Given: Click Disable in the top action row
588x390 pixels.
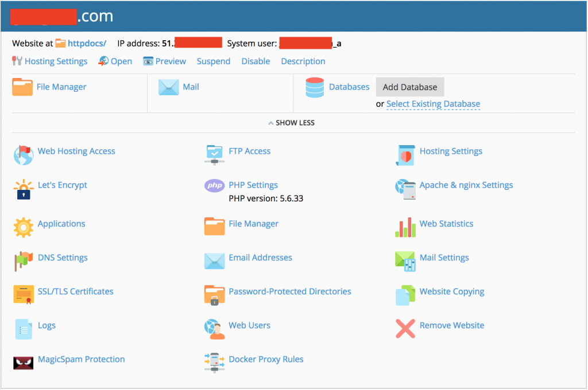Looking at the screenshot, I should pyautogui.click(x=256, y=61).
